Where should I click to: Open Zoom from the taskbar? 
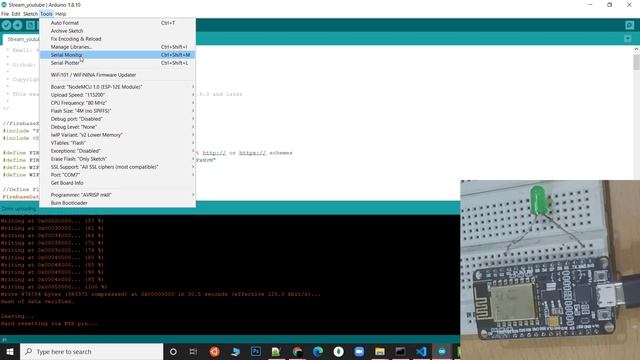point(359,351)
